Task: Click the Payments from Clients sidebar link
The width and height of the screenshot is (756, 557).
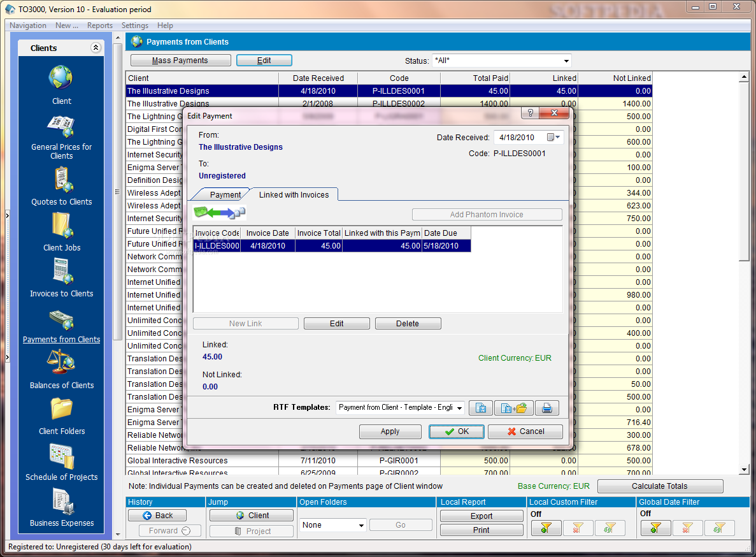Action: click(62, 340)
